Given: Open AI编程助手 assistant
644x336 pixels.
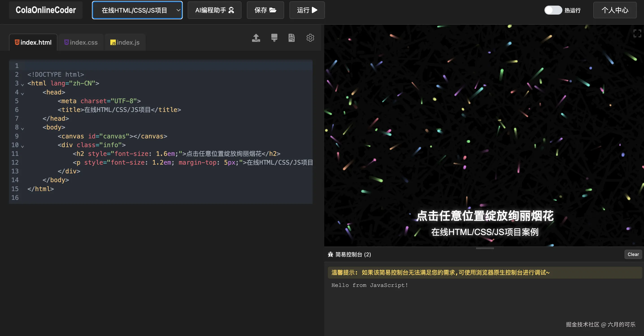Looking at the screenshot, I should tap(214, 10).
